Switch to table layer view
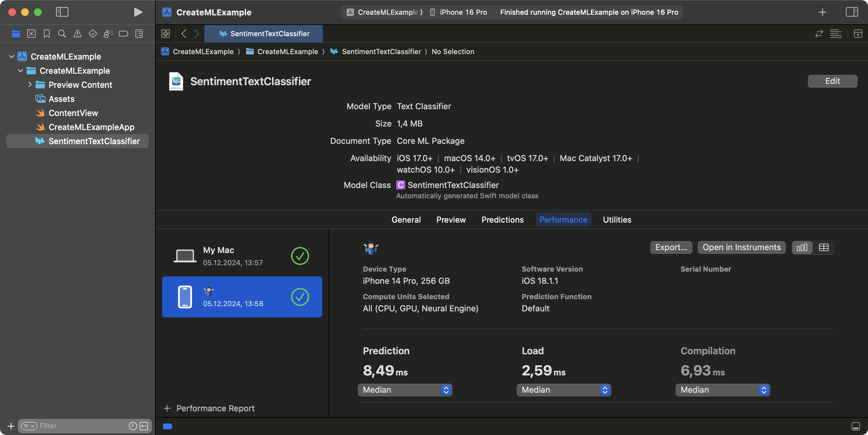Image resolution: width=868 pixels, height=435 pixels. click(823, 248)
